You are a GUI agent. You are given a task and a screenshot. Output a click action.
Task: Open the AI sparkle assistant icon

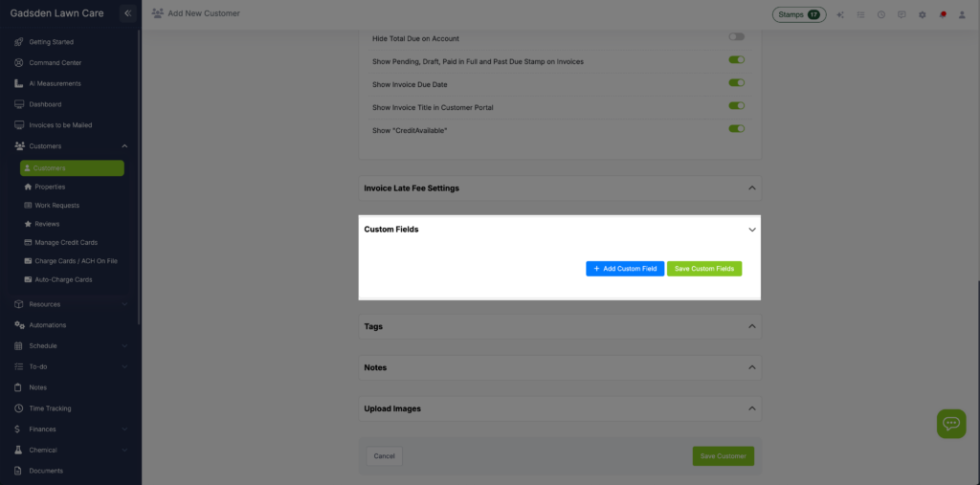click(x=840, y=14)
